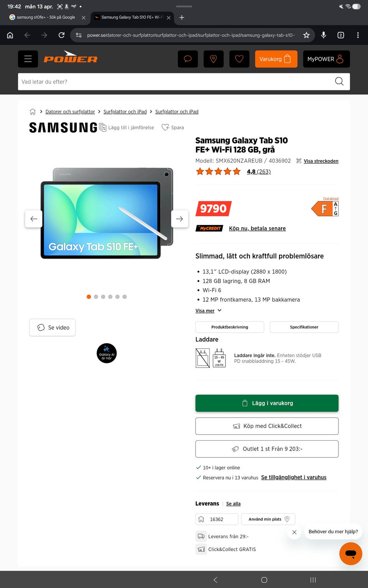Screen dimensions: 368x588
Task: Open the tab switcher showing 2 tabs
Action: (x=340, y=35)
